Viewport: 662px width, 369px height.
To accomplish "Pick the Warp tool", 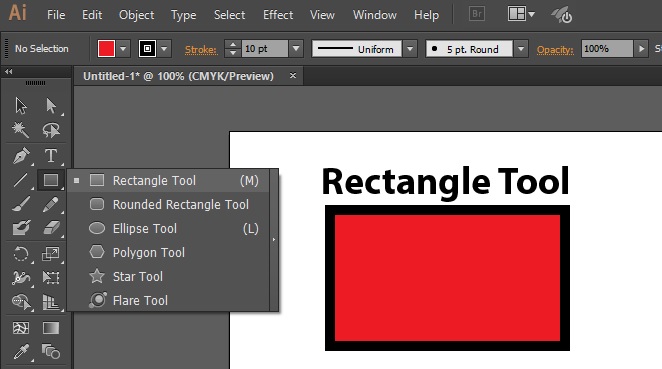I will [x=21, y=277].
